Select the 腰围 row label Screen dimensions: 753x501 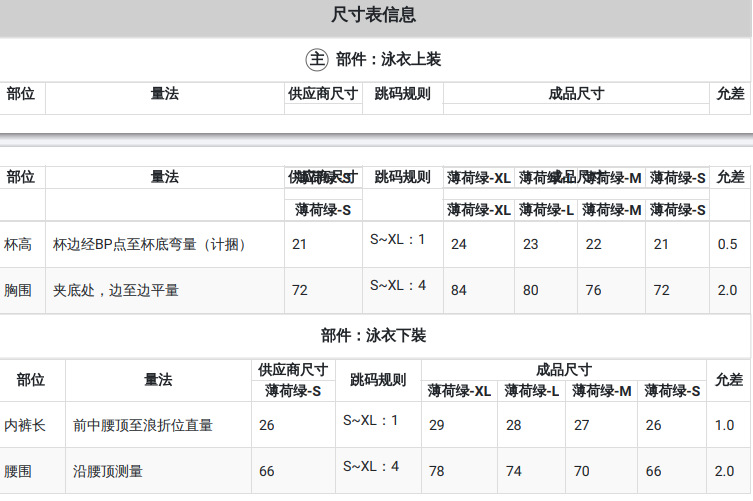click(x=18, y=472)
